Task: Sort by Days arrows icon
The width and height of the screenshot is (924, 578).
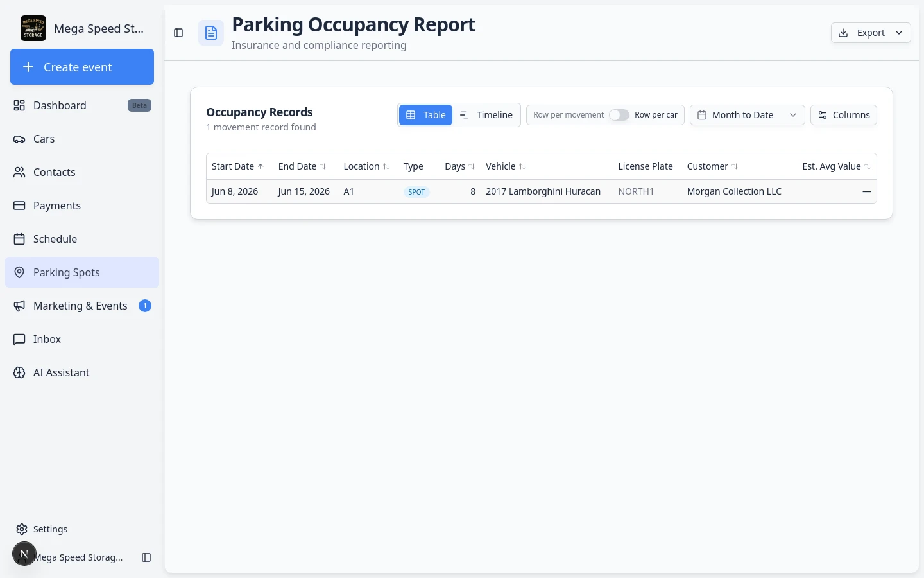Action: click(472, 166)
